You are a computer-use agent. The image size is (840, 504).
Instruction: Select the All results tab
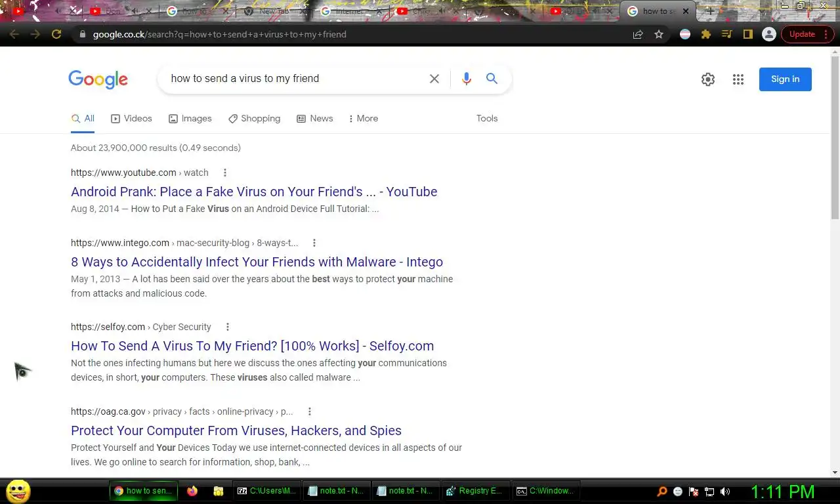[x=83, y=119]
